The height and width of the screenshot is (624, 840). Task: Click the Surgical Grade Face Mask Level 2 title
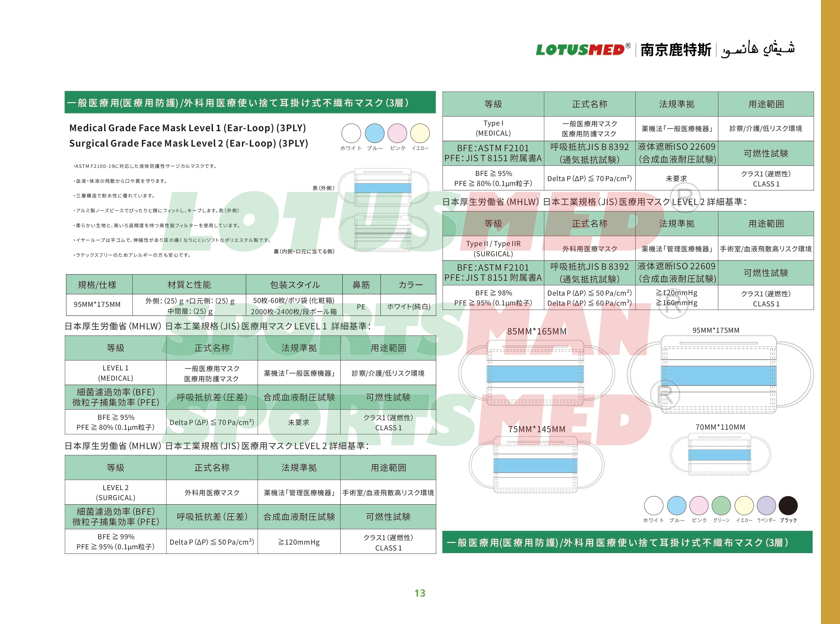pos(188,143)
